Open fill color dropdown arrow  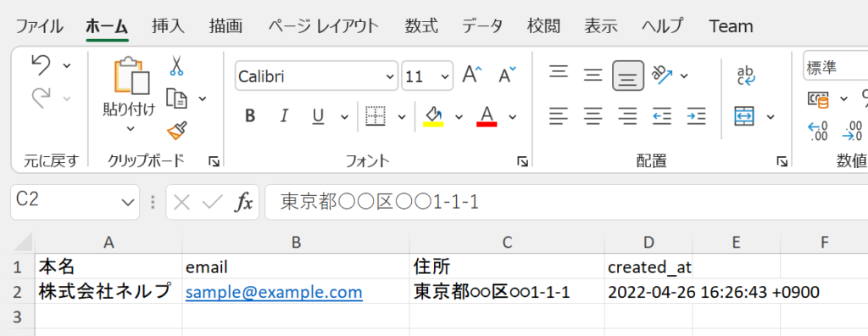pos(459,117)
